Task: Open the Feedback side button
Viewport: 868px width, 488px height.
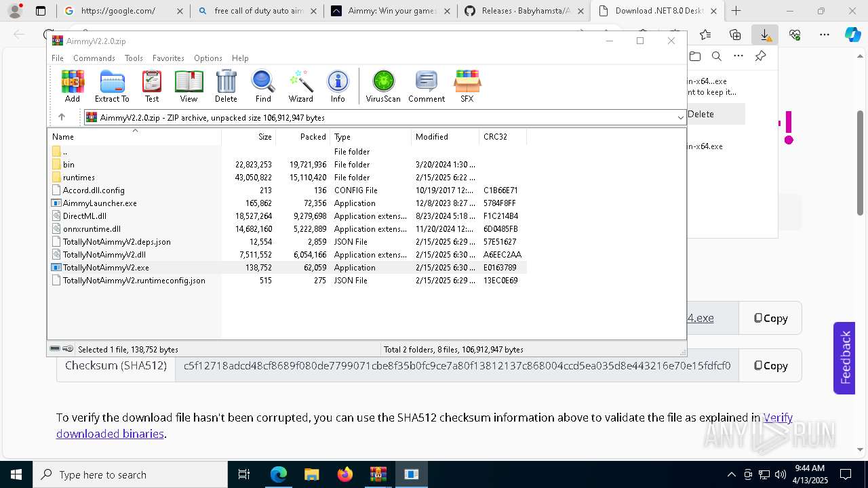Action: pos(844,358)
